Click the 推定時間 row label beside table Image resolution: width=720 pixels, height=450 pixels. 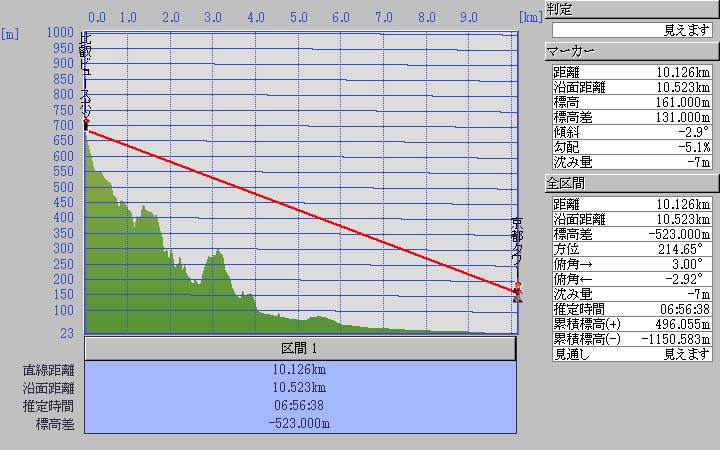tap(49, 406)
